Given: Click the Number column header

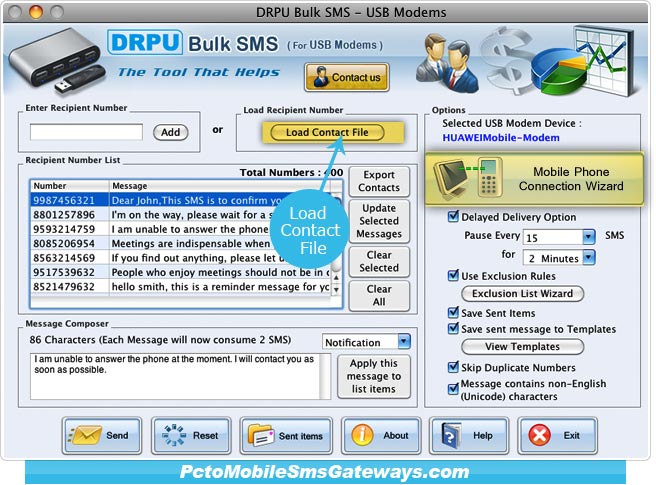Looking at the screenshot, I should click(70, 186).
